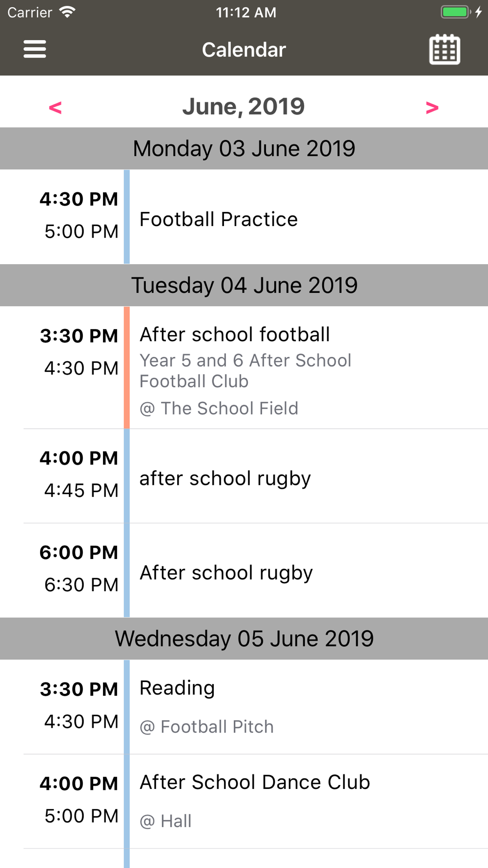Tap the Wi-Fi status icon

(67, 12)
